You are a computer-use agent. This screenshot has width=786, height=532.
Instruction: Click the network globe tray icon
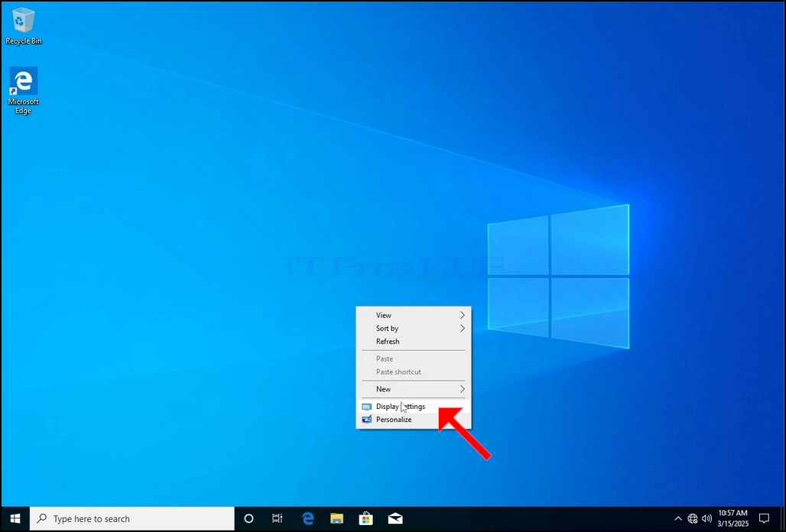click(x=692, y=518)
